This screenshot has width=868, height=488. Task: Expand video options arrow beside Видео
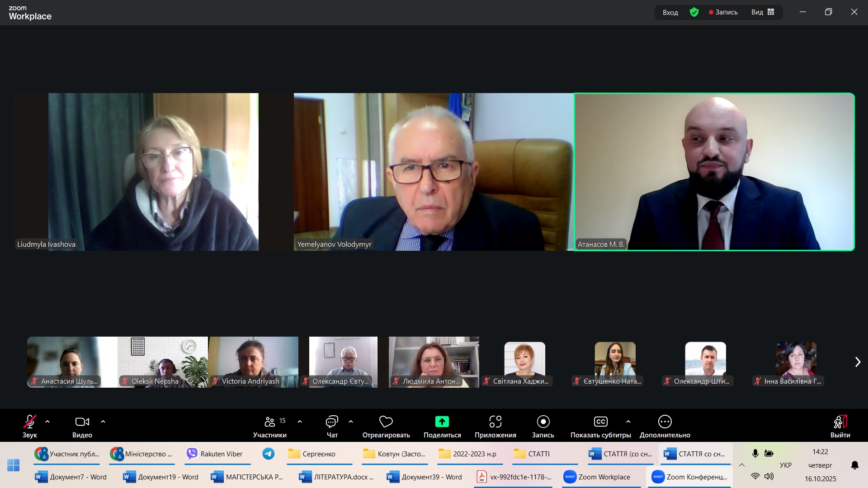tap(103, 422)
